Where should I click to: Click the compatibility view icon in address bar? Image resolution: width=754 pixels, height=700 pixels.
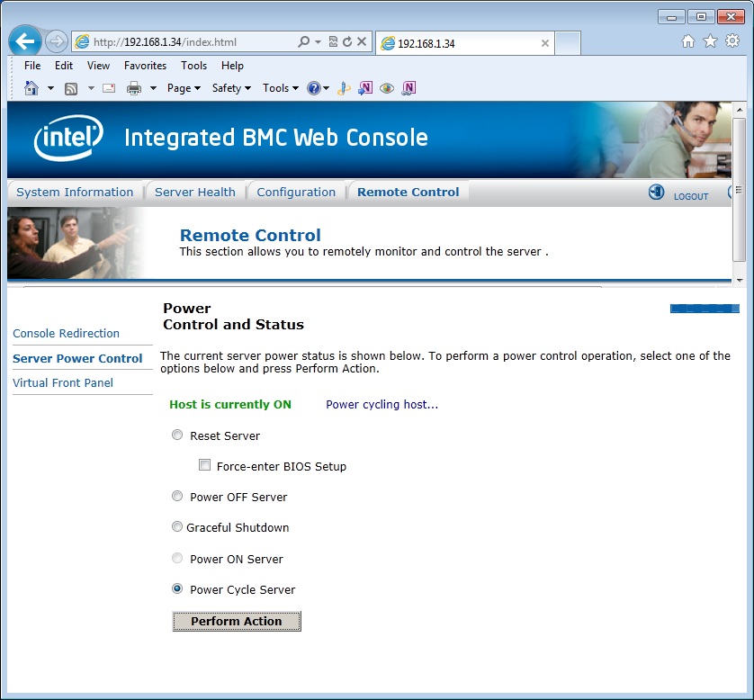click(x=333, y=41)
